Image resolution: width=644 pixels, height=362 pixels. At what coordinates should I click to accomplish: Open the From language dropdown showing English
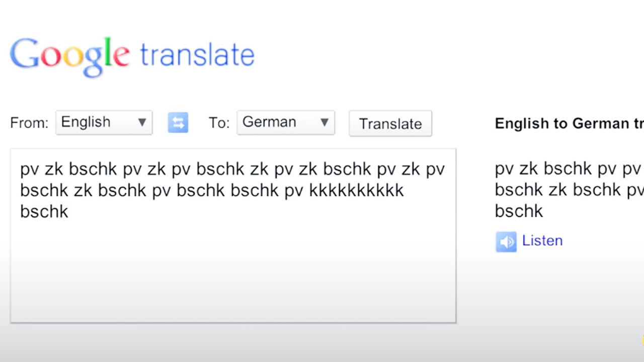point(104,123)
